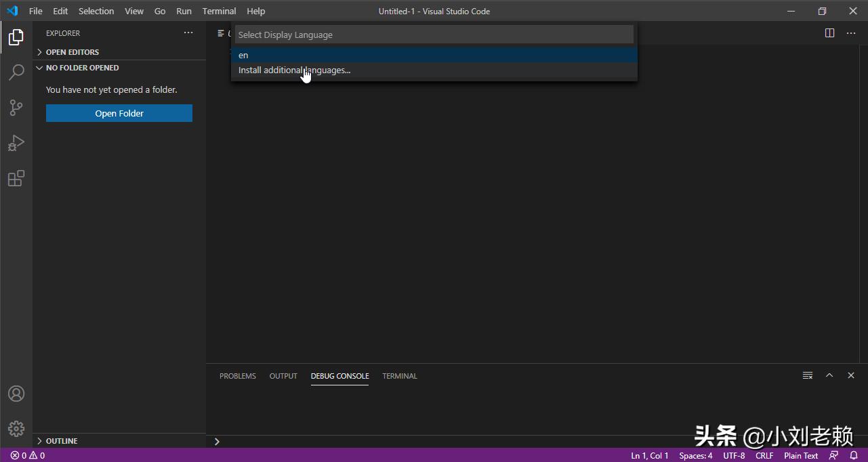Click the Accounts icon in the activity bar

click(x=16, y=393)
